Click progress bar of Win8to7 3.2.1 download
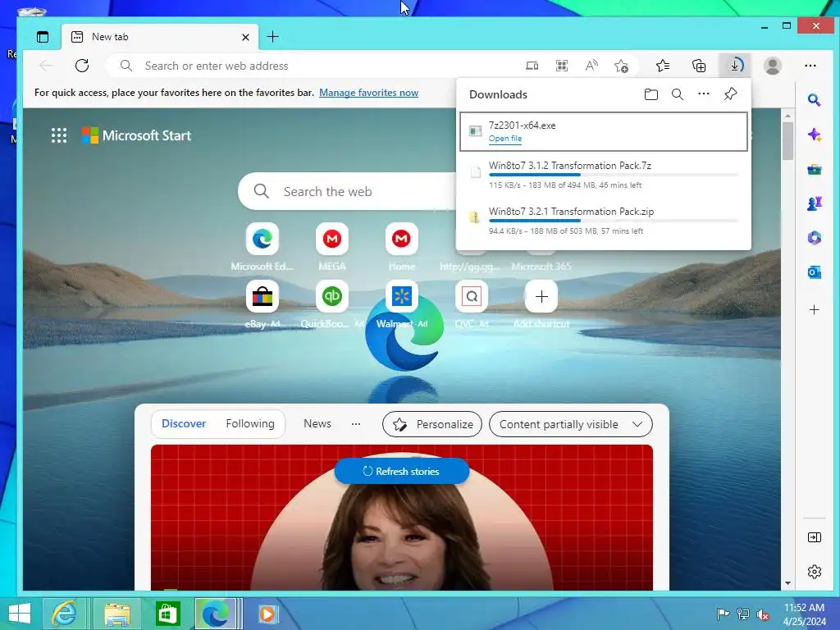The width and height of the screenshot is (840, 630). point(614,221)
